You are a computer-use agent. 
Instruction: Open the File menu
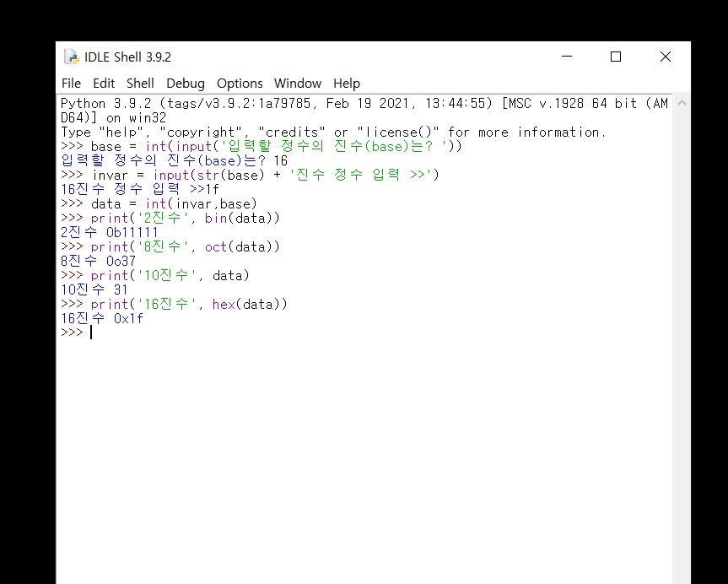click(x=71, y=84)
